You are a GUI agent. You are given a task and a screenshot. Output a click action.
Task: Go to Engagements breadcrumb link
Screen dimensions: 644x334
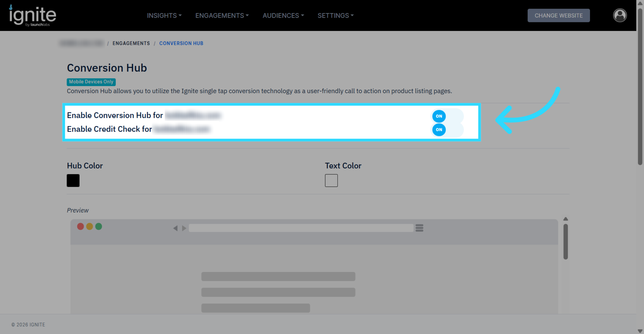click(x=131, y=43)
